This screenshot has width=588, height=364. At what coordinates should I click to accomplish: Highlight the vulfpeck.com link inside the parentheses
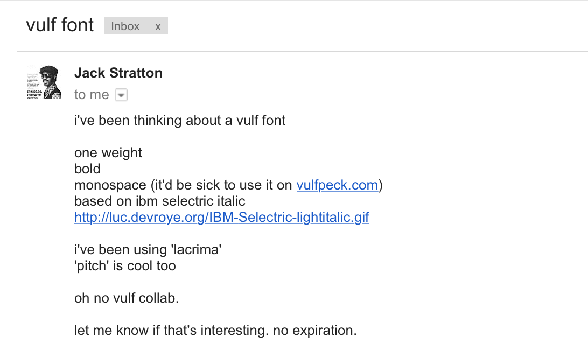(x=338, y=185)
